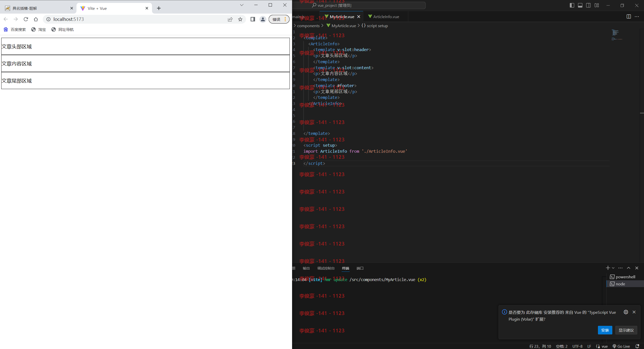Customize VS Code layout
This screenshot has height=349, width=644.
(597, 5)
